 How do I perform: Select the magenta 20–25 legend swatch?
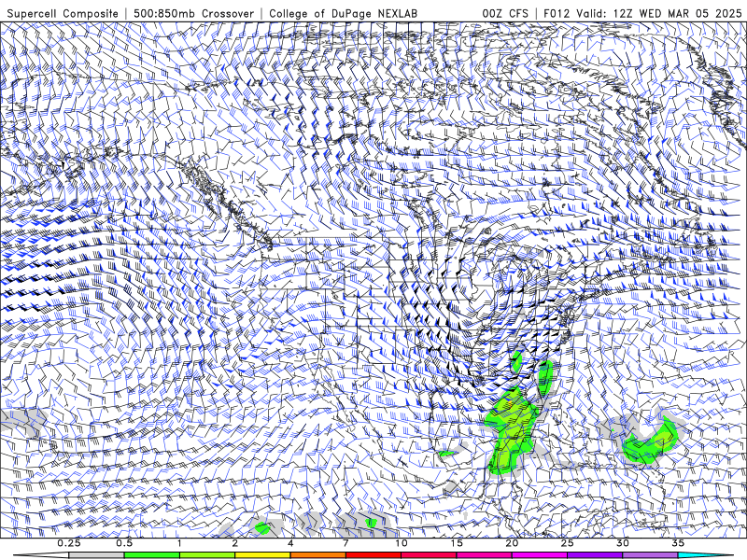click(x=539, y=555)
